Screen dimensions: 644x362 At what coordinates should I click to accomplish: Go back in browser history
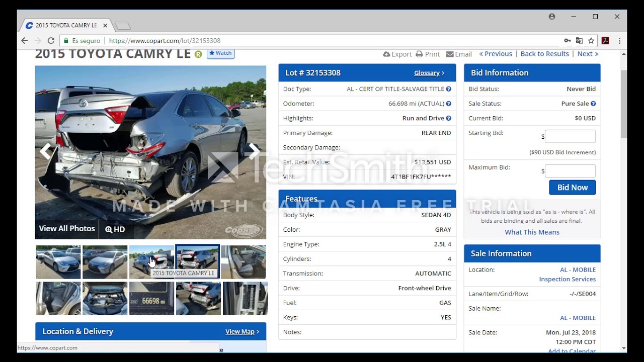pyautogui.click(x=25, y=41)
